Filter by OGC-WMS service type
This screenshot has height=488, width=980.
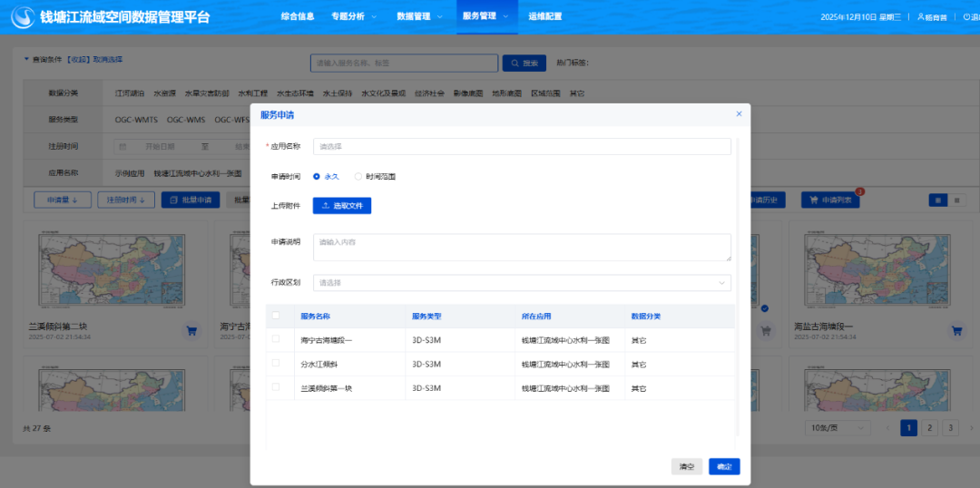click(186, 120)
